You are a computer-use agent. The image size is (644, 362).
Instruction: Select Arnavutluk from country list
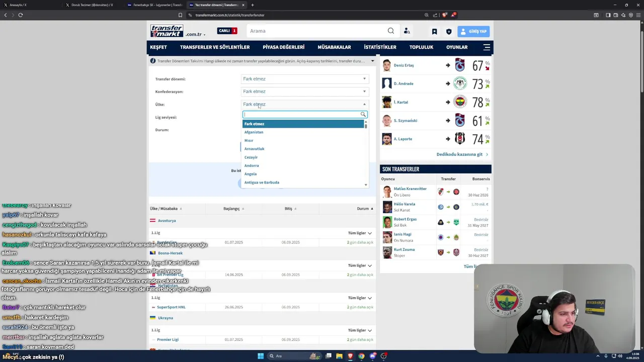pos(303,149)
